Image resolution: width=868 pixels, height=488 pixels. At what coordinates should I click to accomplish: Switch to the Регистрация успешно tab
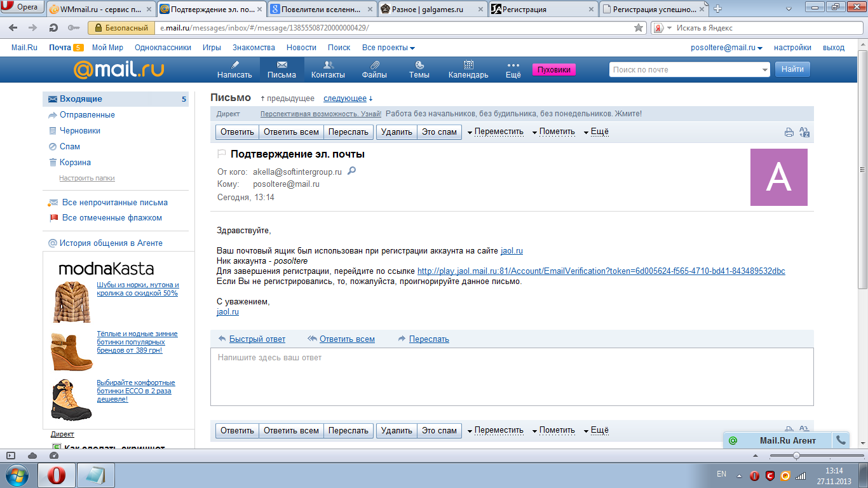(x=654, y=9)
